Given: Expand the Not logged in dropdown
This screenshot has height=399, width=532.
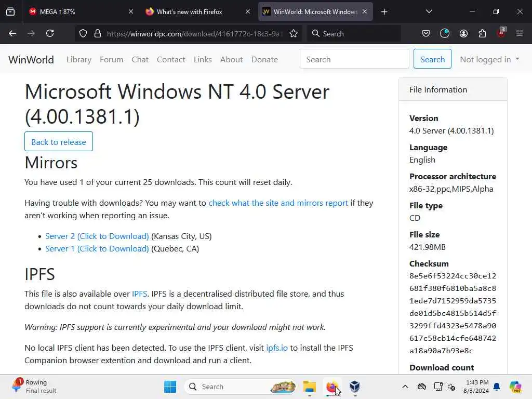Looking at the screenshot, I should tap(489, 59).
